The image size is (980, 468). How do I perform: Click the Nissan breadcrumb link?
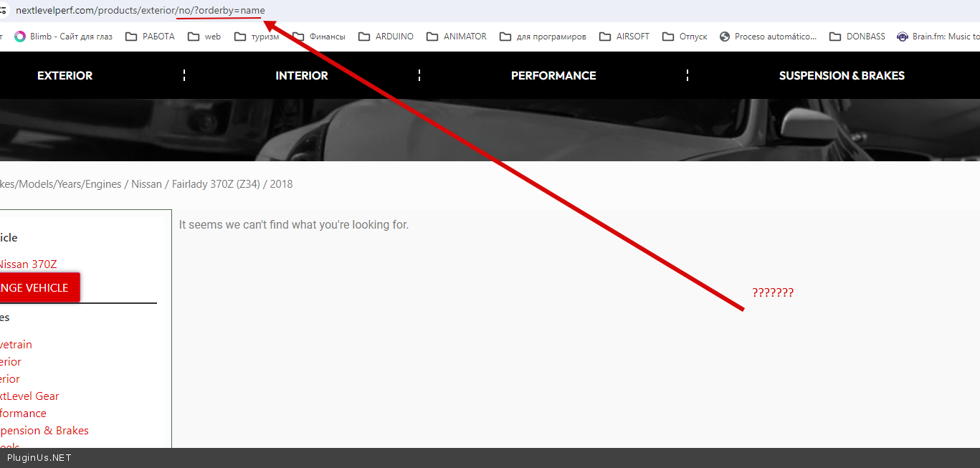pos(146,184)
